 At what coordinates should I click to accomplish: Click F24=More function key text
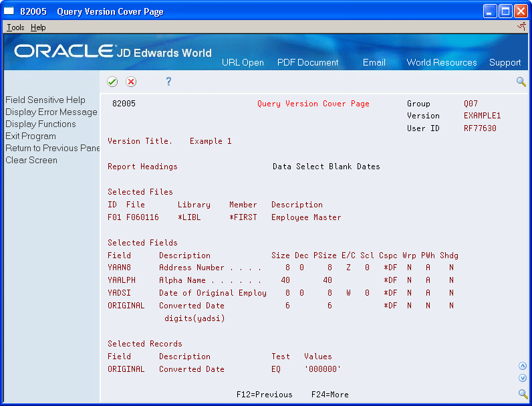[x=329, y=395]
